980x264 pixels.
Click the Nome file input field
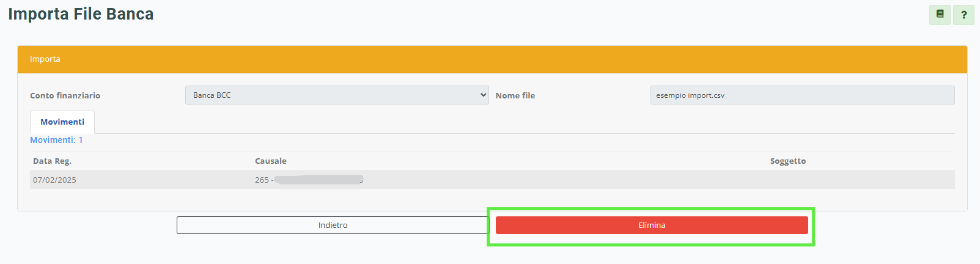(x=802, y=95)
